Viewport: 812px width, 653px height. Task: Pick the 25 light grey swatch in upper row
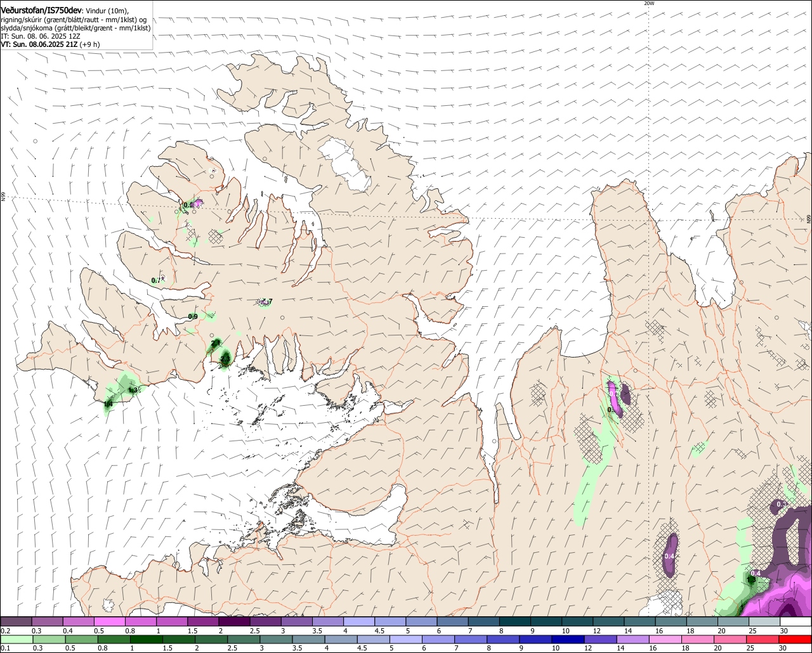pos(764,622)
